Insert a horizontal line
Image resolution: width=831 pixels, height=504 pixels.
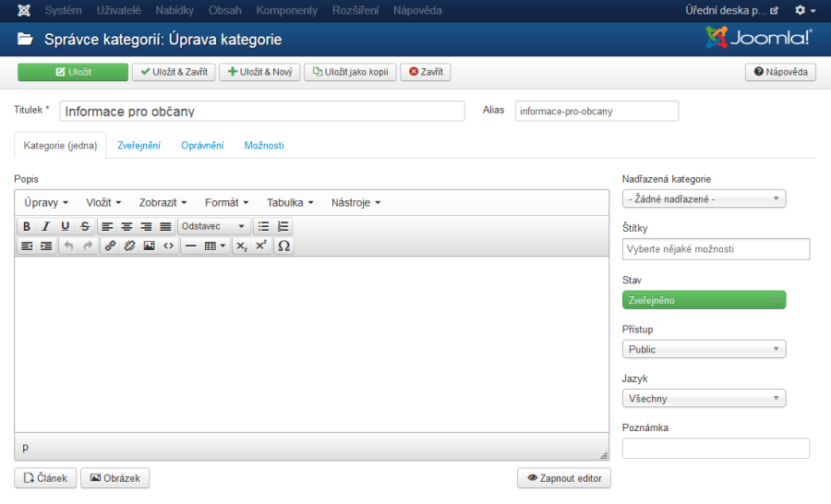click(191, 246)
